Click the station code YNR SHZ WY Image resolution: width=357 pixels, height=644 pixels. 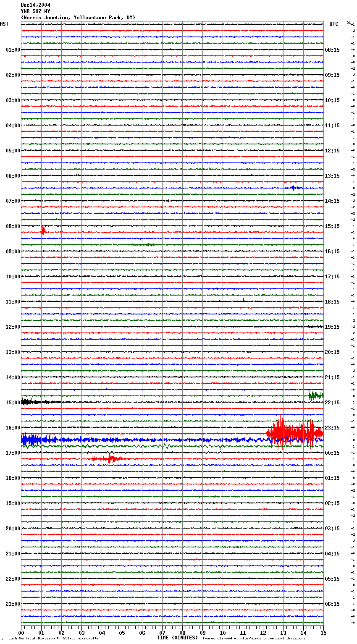35,11
